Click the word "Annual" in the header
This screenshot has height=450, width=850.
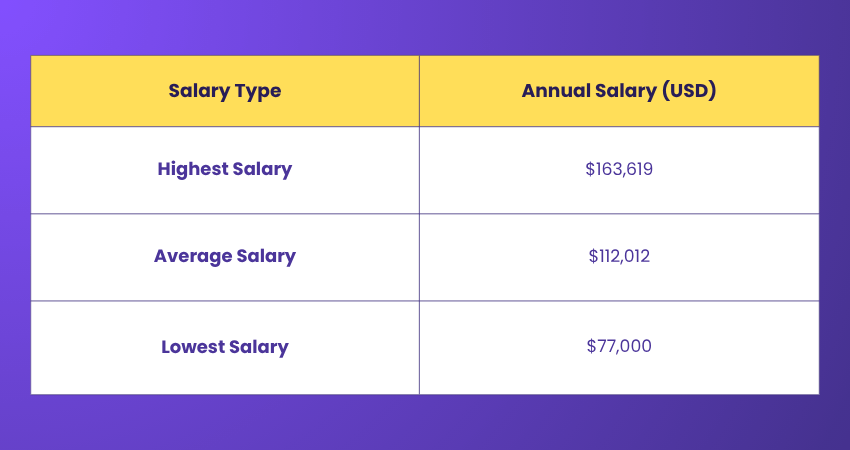[553, 91]
